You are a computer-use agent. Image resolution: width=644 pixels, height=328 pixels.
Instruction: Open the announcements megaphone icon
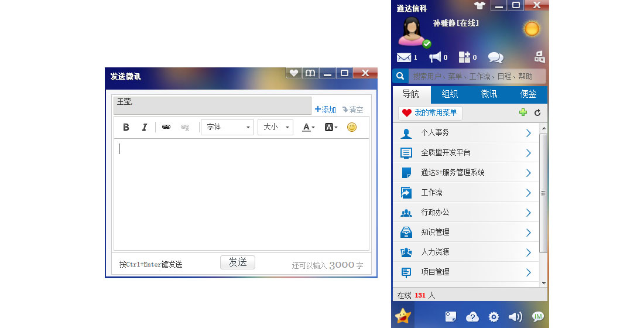[x=435, y=57]
